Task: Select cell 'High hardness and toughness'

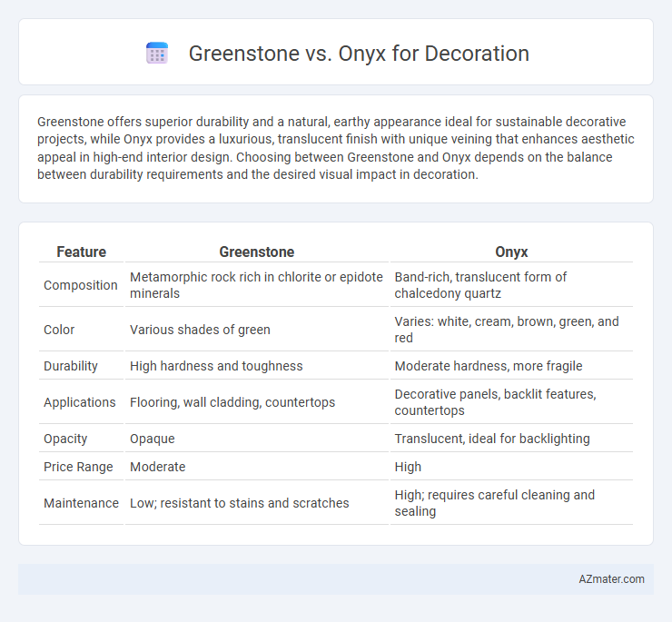Action: 257,366
